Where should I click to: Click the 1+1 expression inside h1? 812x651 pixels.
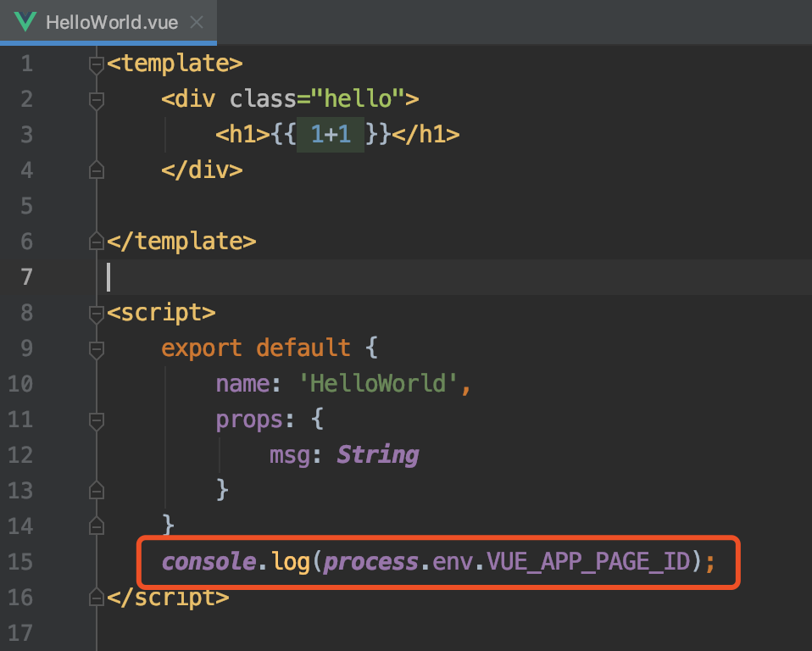point(331,135)
